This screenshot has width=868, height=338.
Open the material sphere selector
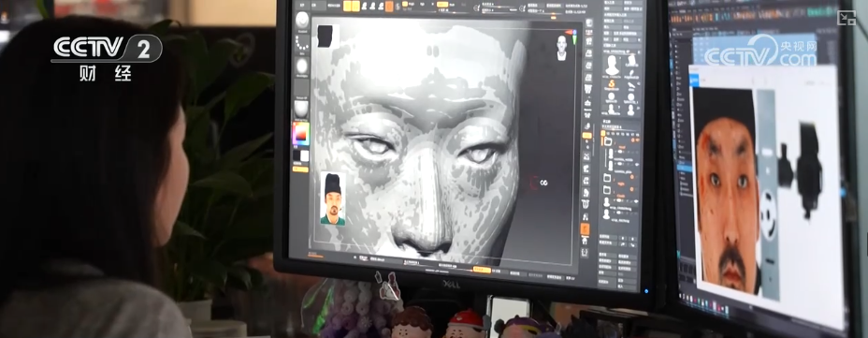tap(302, 109)
